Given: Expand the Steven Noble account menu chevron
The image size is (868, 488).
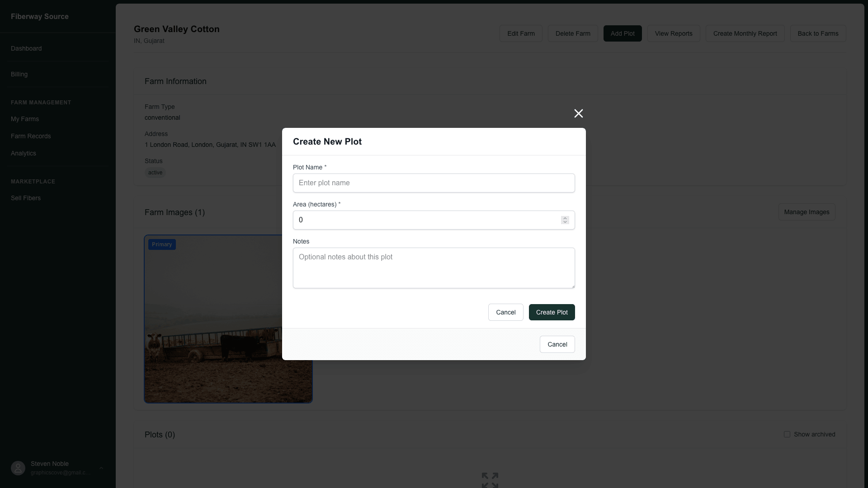Looking at the screenshot, I should click(101, 468).
